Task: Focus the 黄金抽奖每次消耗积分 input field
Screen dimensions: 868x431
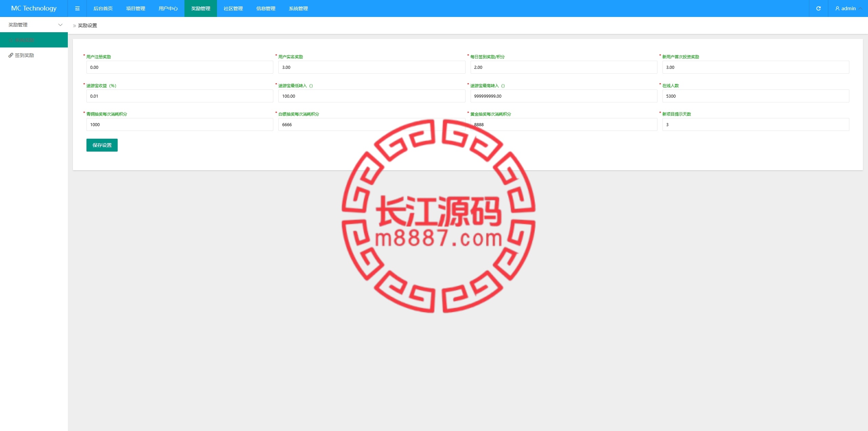Action: pos(564,124)
